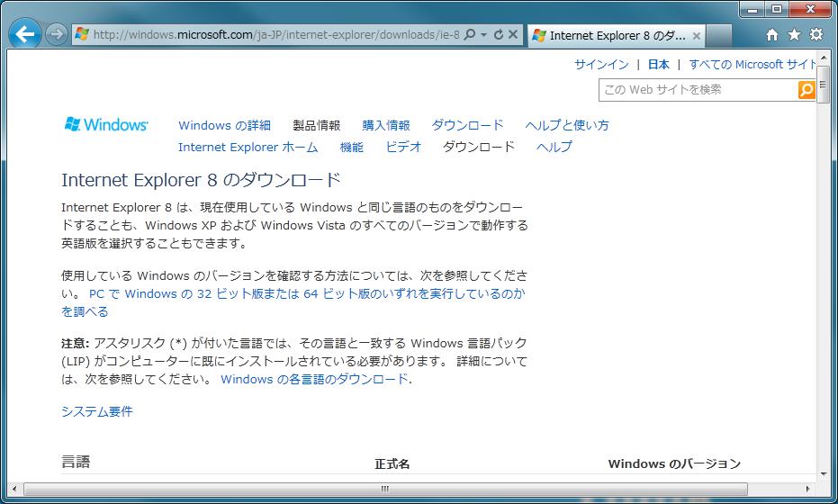Click the この Web サイトを検索 search box
838x504 pixels.
[x=698, y=90]
